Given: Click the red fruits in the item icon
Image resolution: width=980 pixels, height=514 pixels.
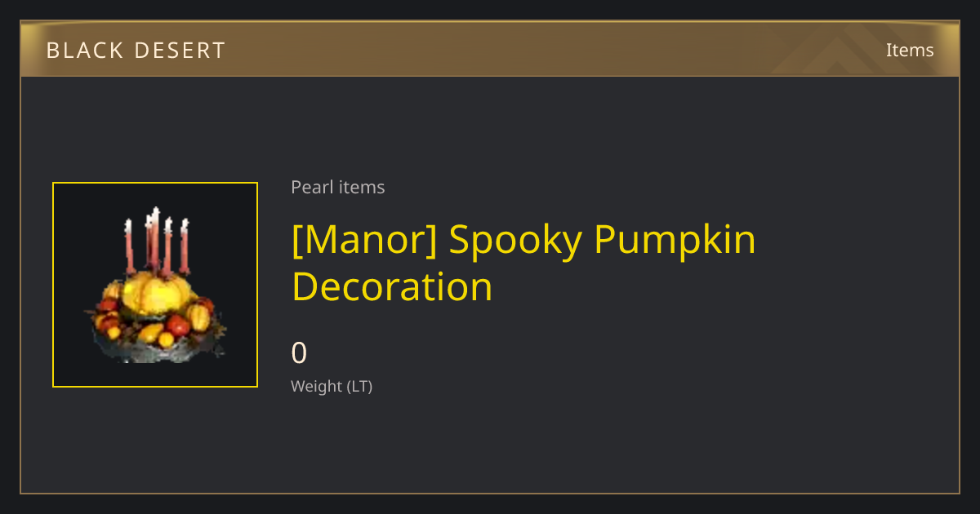Looking at the screenshot, I should 178,326.
